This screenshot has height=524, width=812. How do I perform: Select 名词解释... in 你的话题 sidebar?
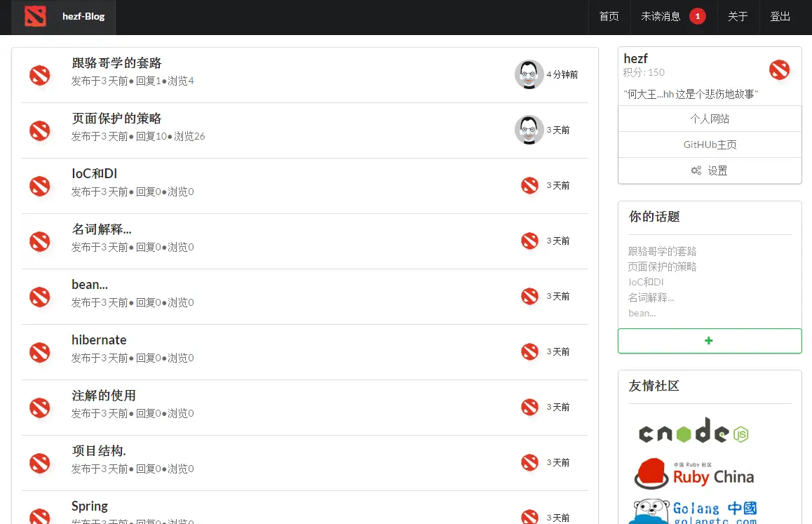[x=651, y=297]
